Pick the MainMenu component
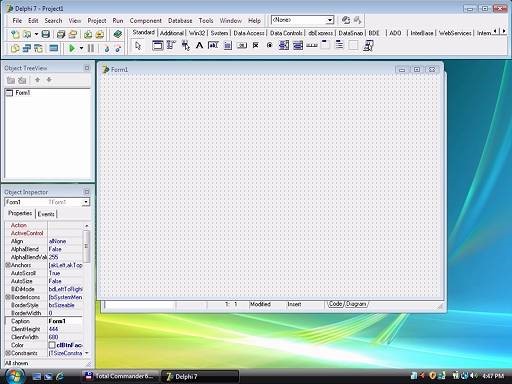The height and width of the screenshot is (384, 512). pyautogui.click(x=171, y=45)
